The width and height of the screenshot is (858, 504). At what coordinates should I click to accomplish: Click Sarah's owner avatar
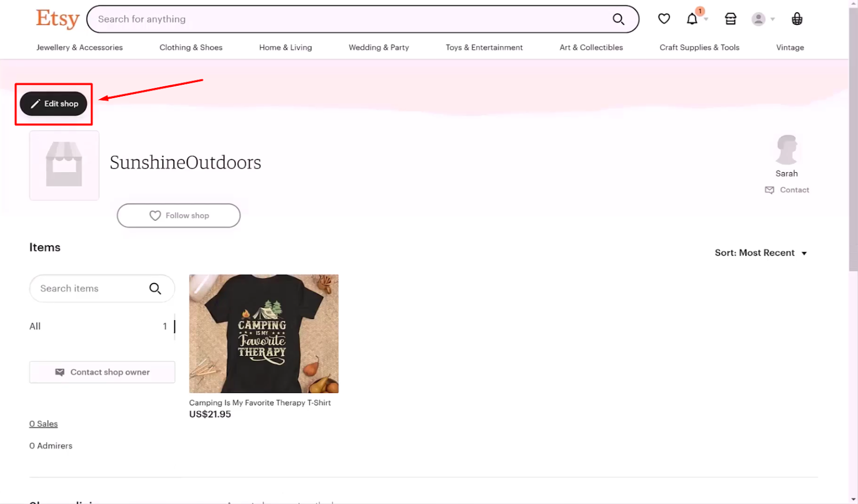pyautogui.click(x=787, y=149)
